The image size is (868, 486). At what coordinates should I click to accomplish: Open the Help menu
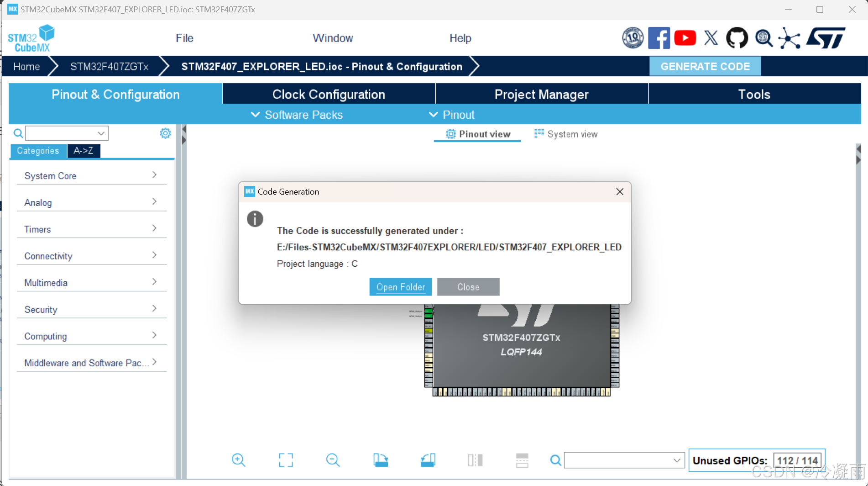(x=460, y=38)
